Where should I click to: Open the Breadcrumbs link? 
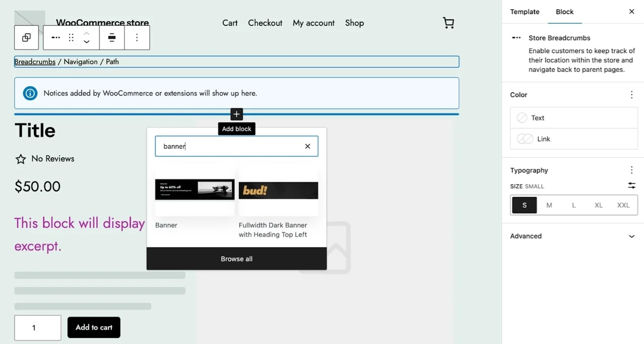[x=34, y=61]
